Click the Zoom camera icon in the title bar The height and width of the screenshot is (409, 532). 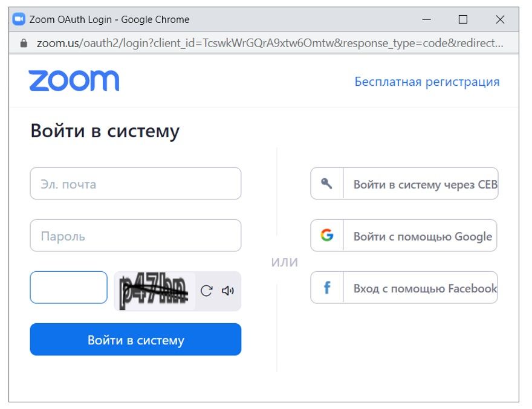click(x=19, y=19)
